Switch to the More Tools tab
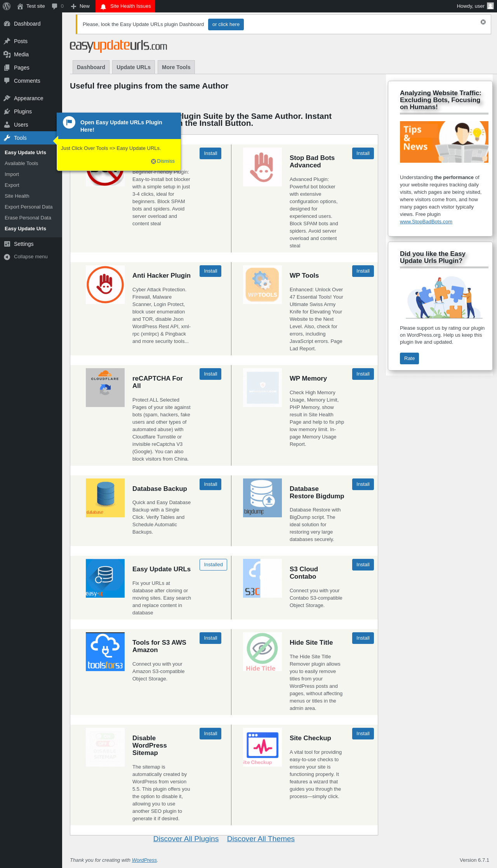The image size is (497, 868). click(176, 67)
